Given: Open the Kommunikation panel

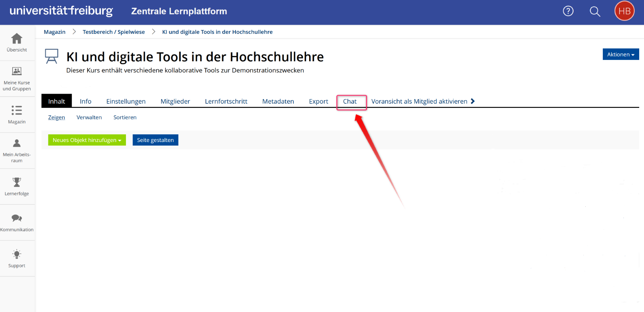Looking at the screenshot, I should point(17,222).
